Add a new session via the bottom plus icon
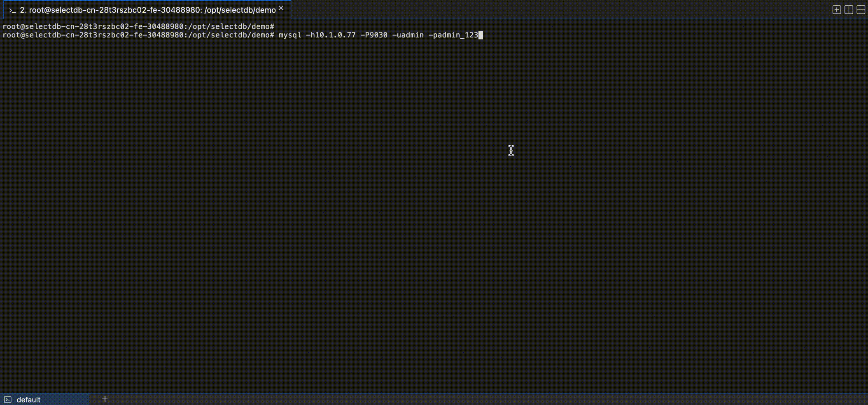Viewport: 868px width, 405px height. click(x=105, y=398)
